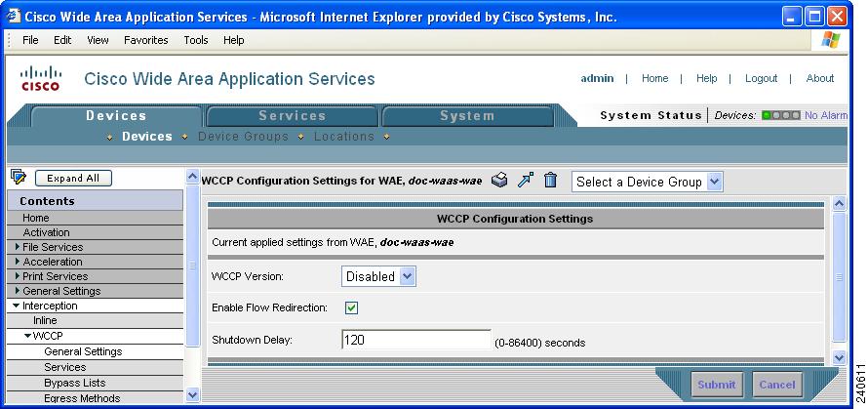Click the apply defaults arrow icon
868x409 pixels.
coord(526,181)
